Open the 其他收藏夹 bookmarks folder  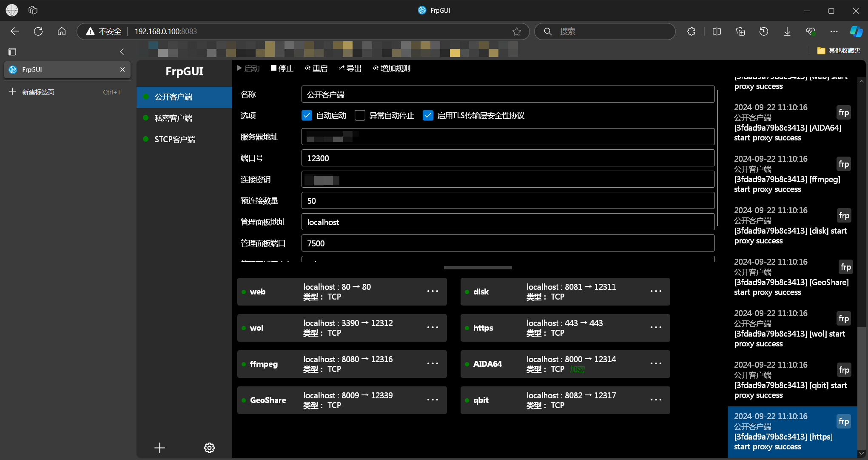point(839,51)
